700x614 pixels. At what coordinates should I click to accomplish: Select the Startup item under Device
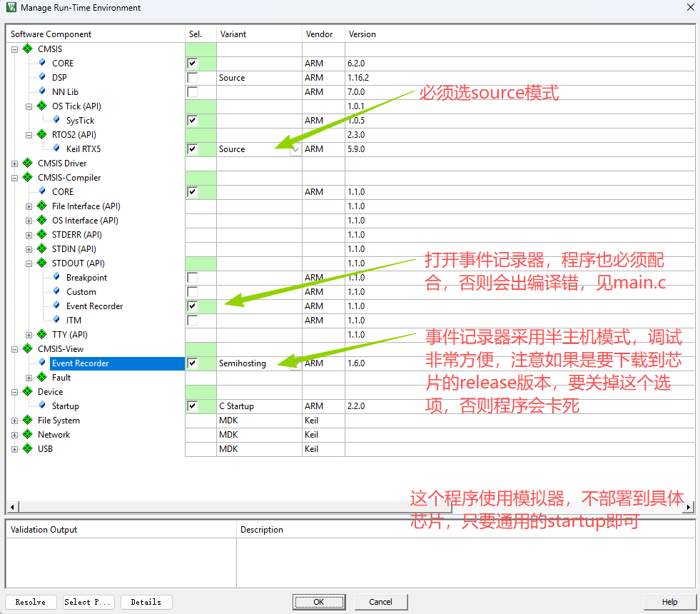[x=65, y=406]
